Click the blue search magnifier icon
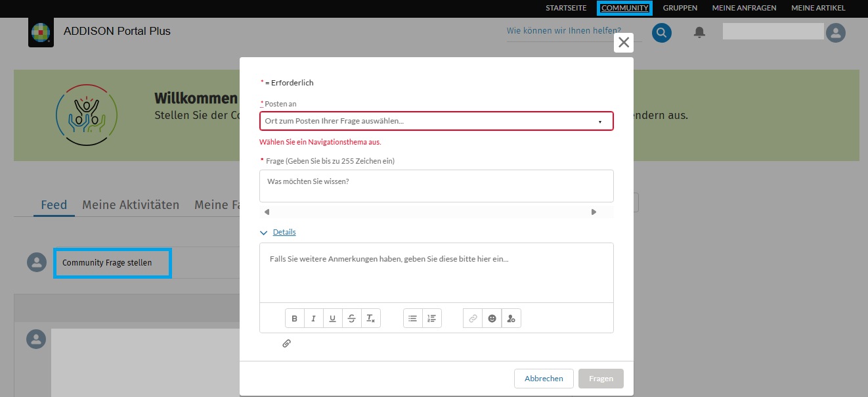The height and width of the screenshot is (397, 868). click(x=662, y=32)
